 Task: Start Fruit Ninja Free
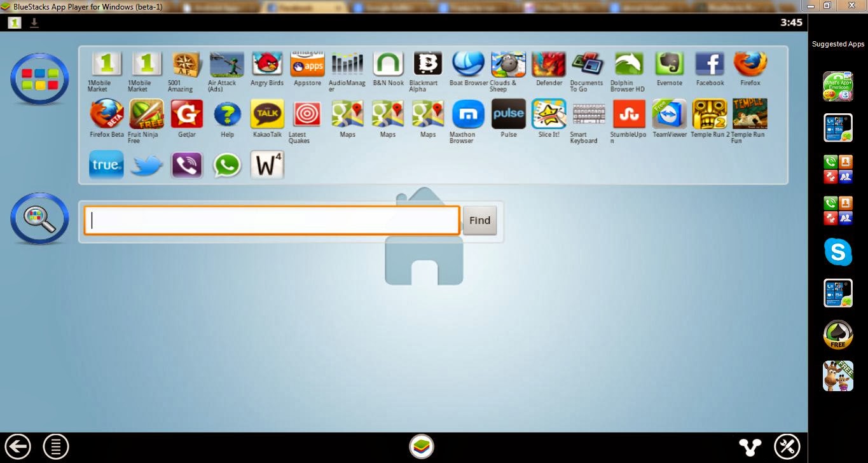146,115
